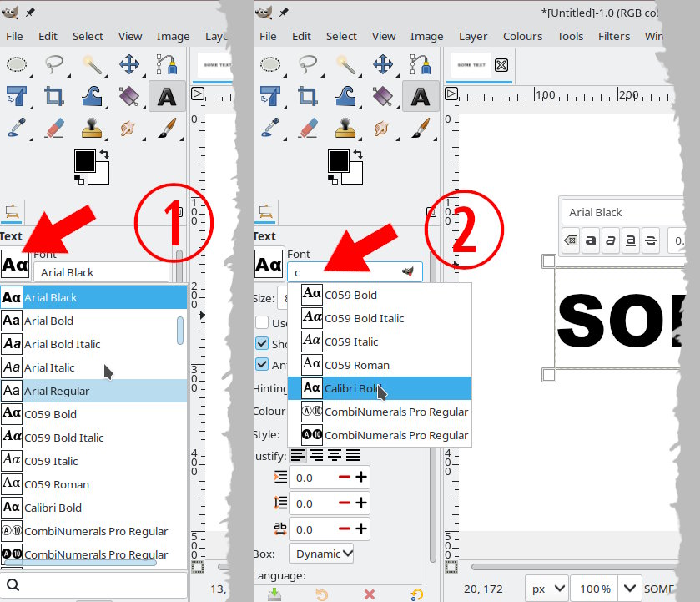The image size is (700, 602).
Task: Open File menu in left screenshot
Action: 14,36
